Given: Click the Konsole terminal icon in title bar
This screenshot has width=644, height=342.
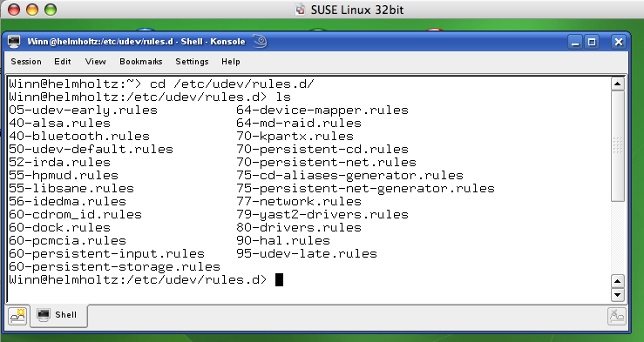Looking at the screenshot, I should [x=14, y=42].
